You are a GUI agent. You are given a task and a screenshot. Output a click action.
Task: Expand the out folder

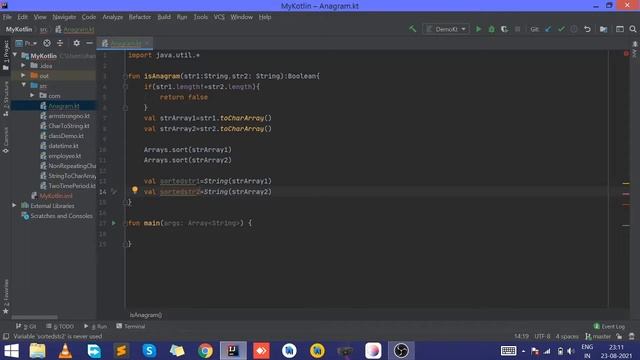23,76
